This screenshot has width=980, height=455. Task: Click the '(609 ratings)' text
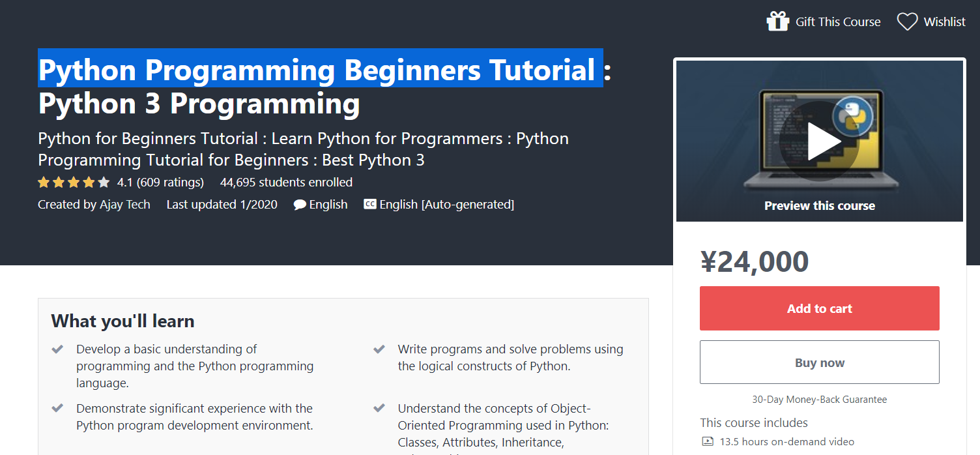(x=170, y=183)
